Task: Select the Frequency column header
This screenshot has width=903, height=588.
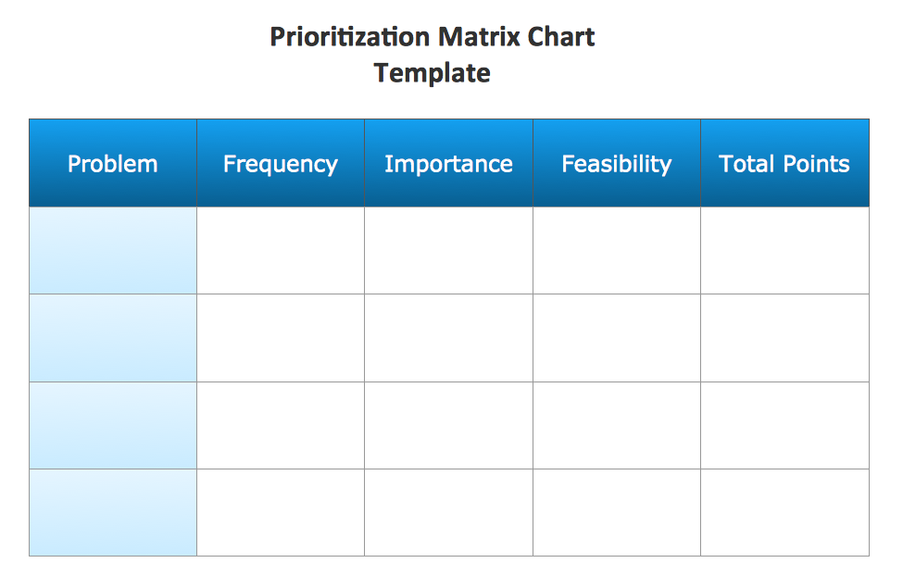Action: tap(281, 164)
